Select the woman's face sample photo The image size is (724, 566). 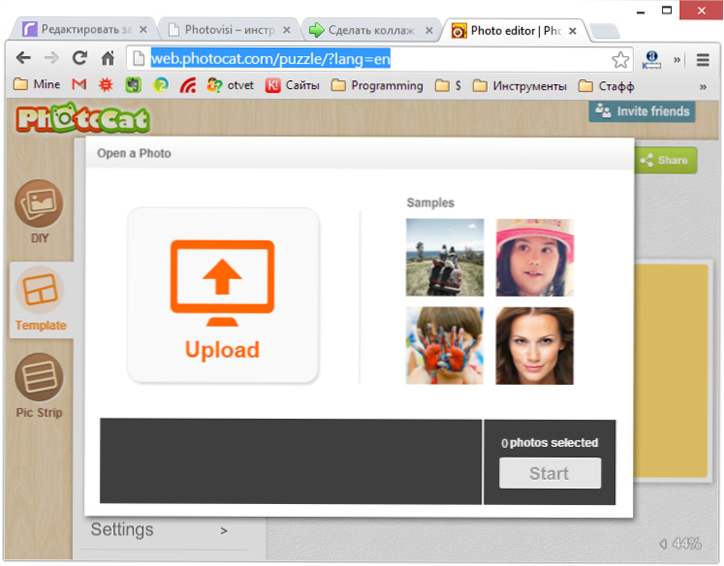coord(535,346)
